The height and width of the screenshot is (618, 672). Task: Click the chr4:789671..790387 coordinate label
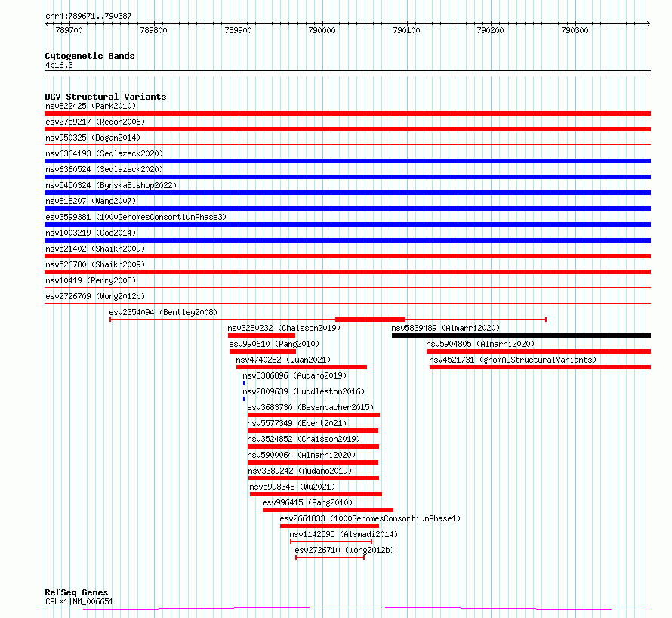pos(88,16)
